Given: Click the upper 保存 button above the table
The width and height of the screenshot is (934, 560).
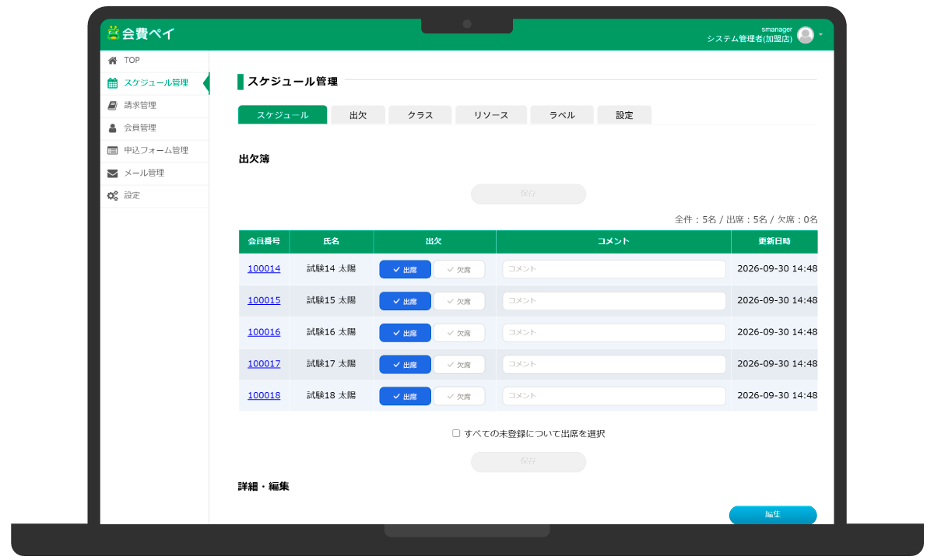Looking at the screenshot, I should [x=528, y=194].
